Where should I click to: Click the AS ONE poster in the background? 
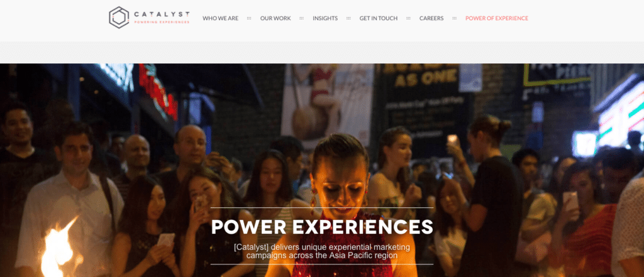click(x=426, y=77)
